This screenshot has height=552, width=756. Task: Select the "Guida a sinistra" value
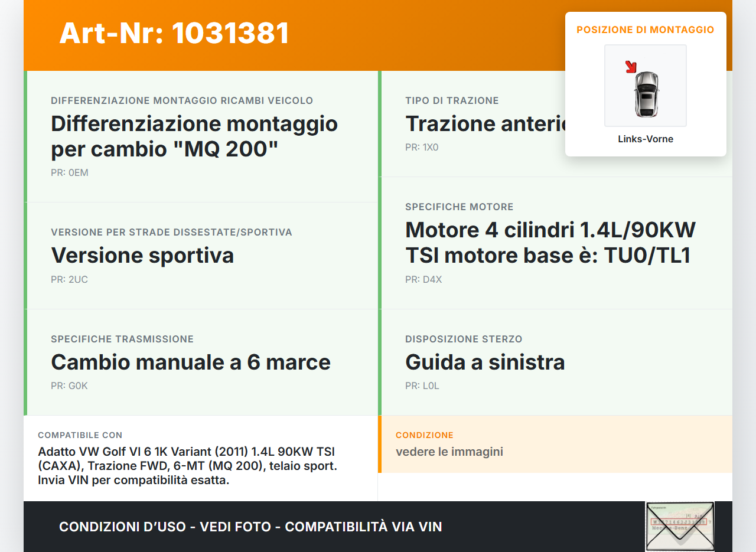(485, 362)
